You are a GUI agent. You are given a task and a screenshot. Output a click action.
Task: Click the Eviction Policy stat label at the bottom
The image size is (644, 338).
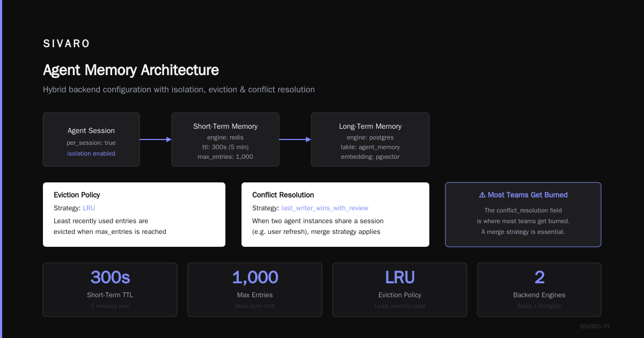pos(400,295)
